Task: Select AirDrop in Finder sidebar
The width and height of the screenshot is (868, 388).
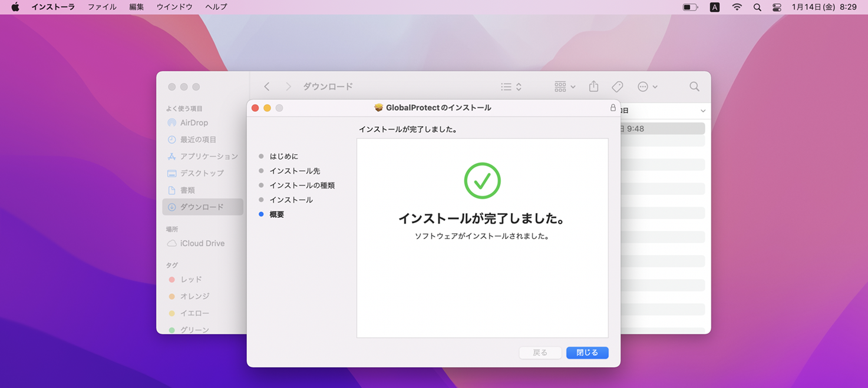Action: (203, 123)
